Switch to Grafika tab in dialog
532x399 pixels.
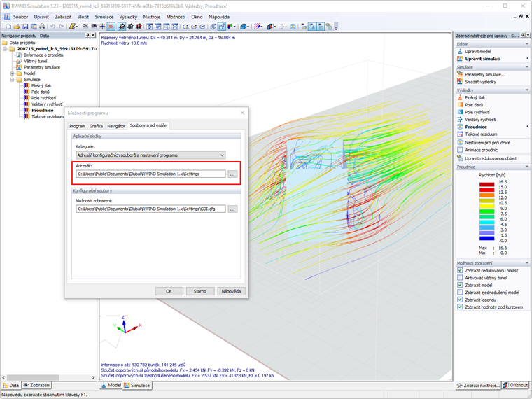tap(96, 126)
